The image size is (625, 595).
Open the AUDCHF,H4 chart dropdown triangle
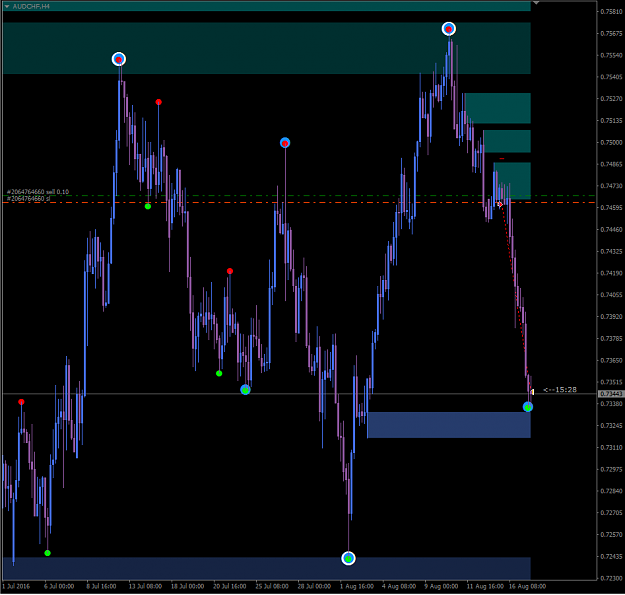point(7,6)
